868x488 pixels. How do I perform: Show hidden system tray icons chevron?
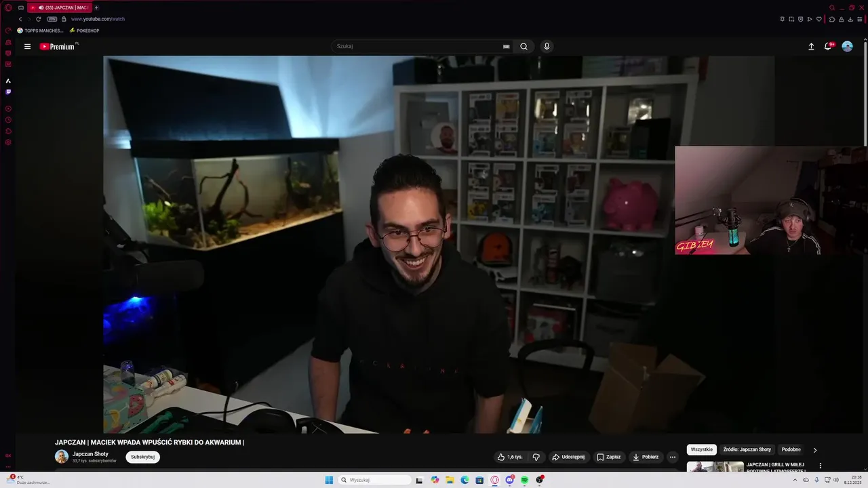click(x=795, y=480)
